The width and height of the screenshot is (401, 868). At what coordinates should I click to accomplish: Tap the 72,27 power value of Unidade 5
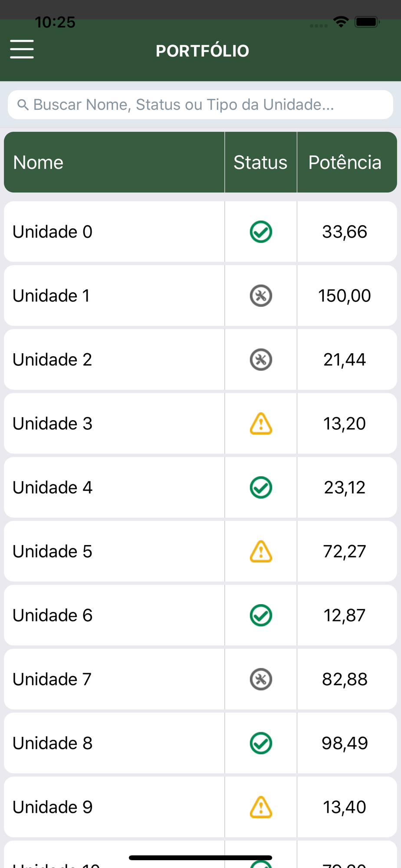(345, 551)
